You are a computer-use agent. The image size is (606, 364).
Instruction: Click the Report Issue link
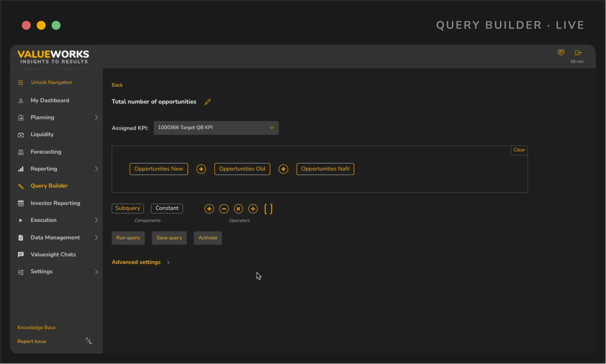pos(32,341)
